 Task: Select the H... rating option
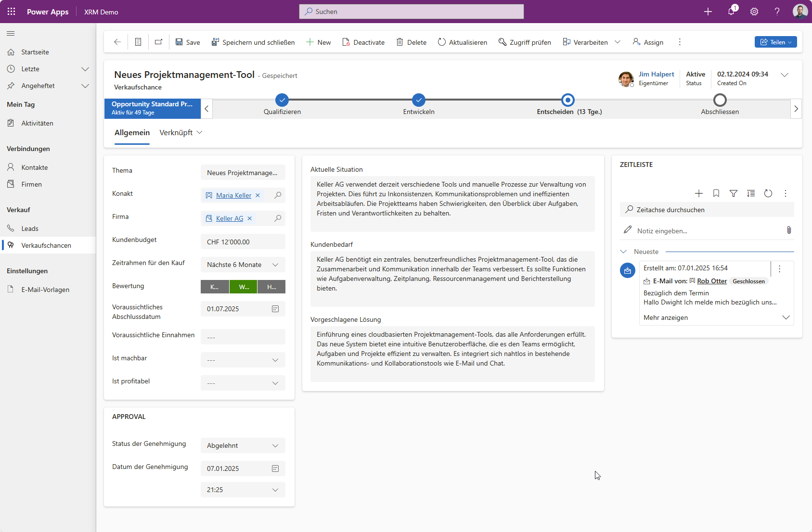pos(271,287)
